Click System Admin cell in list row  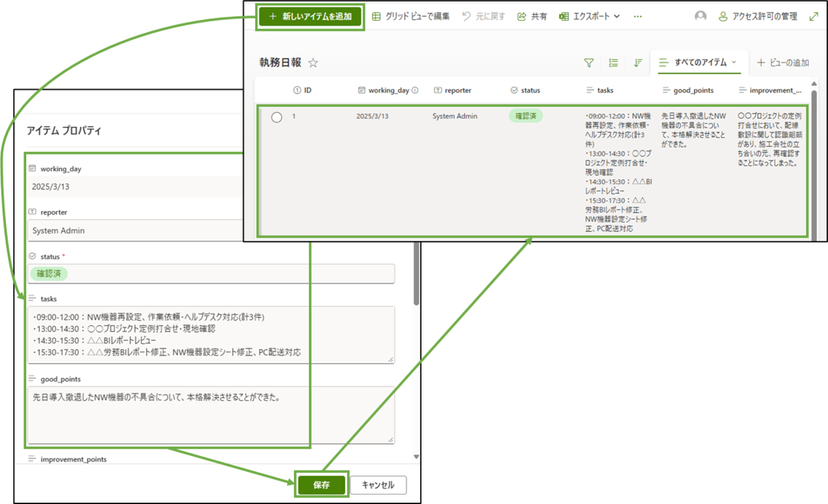click(x=455, y=117)
